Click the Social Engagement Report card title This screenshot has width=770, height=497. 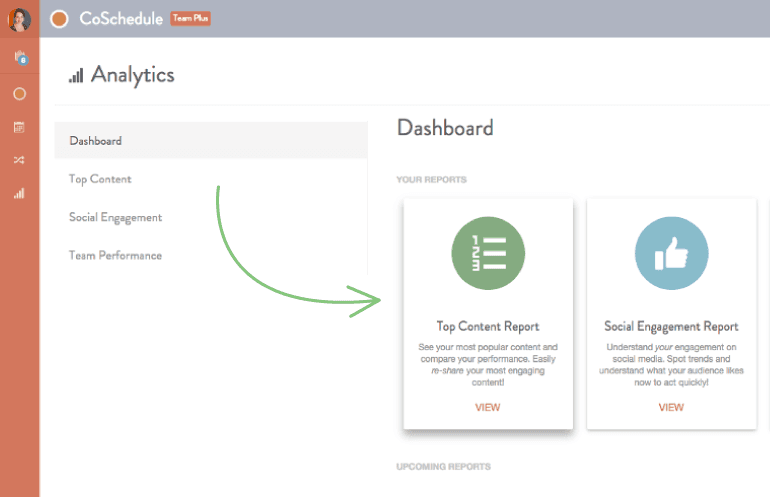click(x=671, y=326)
